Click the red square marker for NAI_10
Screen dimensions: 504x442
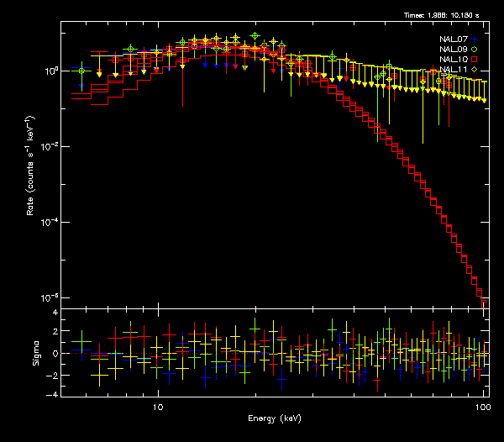point(475,60)
